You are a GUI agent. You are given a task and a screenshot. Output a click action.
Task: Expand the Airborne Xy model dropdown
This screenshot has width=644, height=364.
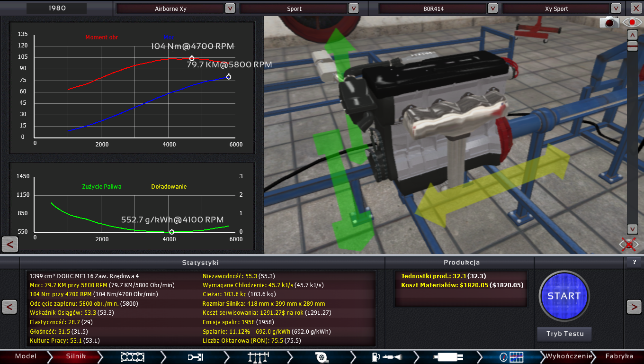(x=230, y=8)
